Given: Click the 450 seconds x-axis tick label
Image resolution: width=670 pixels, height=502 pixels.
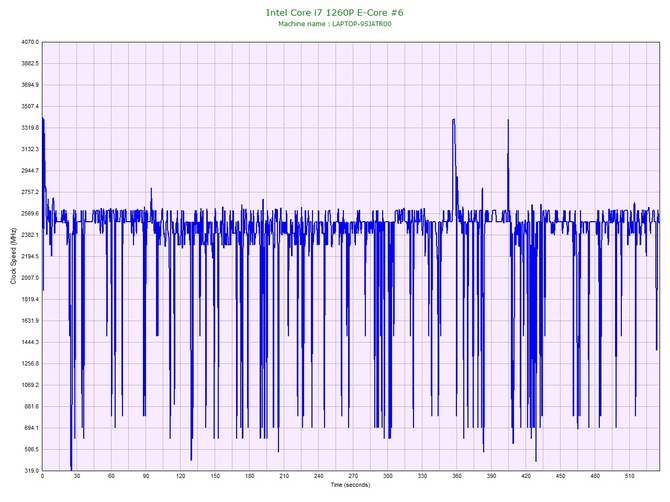Looking at the screenshot, I should (x=560, y=476).
